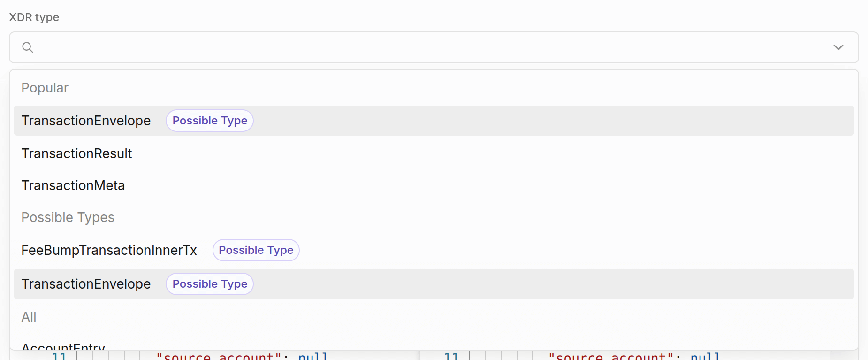Click the XDR type field label
Image resolution: width=868 pixels, height=360 pixels.
[x=34, y=17]
